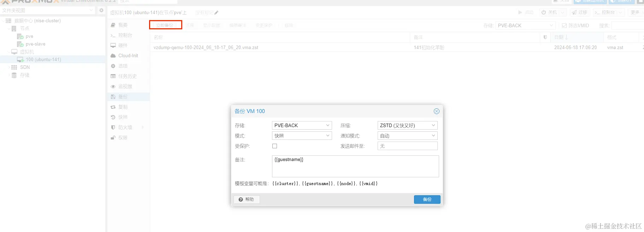Open the 控制台 side menu item

(129, 35)
